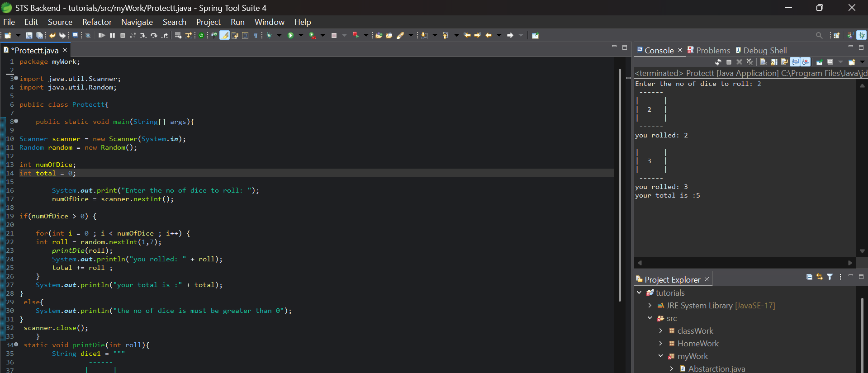This screenshot has width=868, height=373.
Task: Collapse the tutorials project node
Action: pos(639,293)
